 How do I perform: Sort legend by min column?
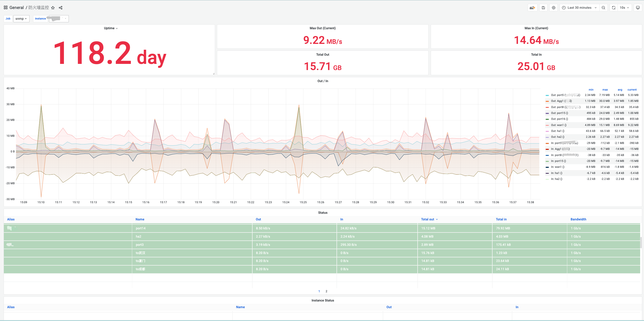(x=591, y=90)
